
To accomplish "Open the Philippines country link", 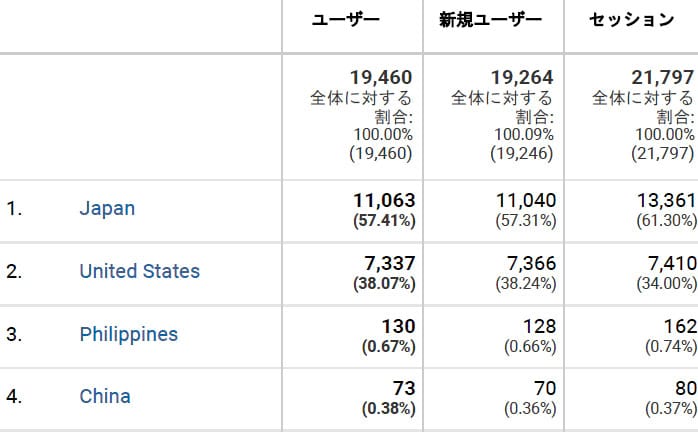I will [129, 334].
